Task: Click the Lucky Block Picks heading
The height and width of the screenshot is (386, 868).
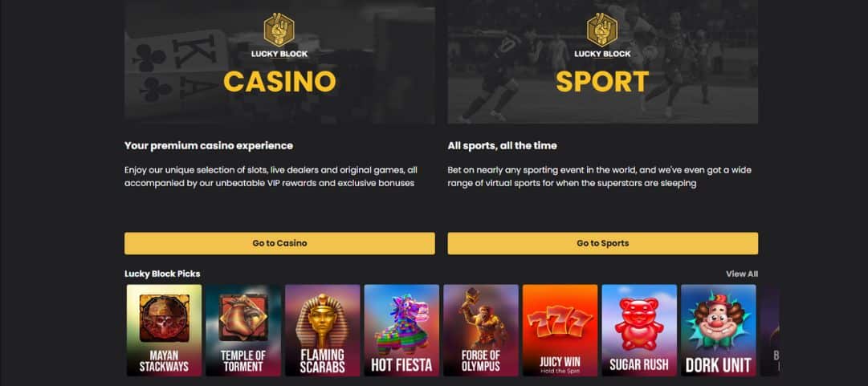Action: 162,274
